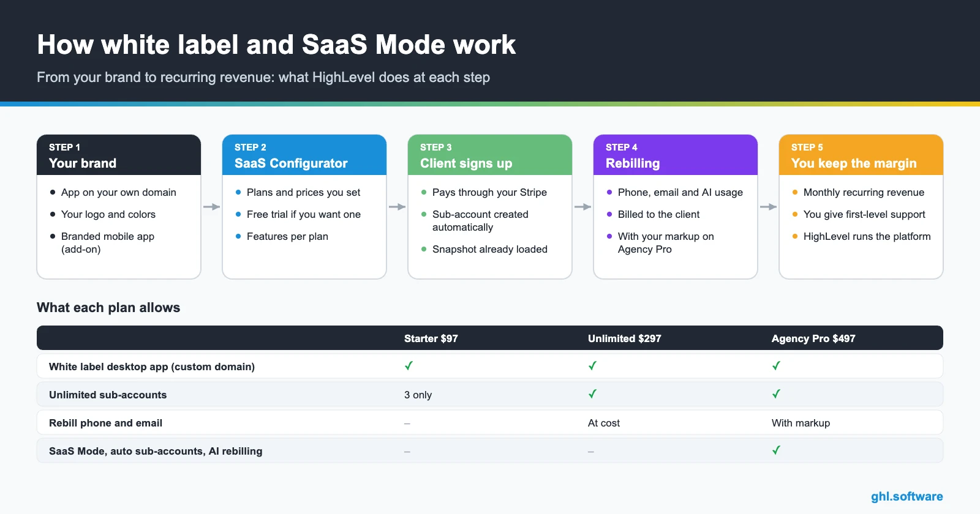Click the 'Rebilling' step heading
Image resolution: width=980 pixels, height=514 pixels.
tap(633, 163)
